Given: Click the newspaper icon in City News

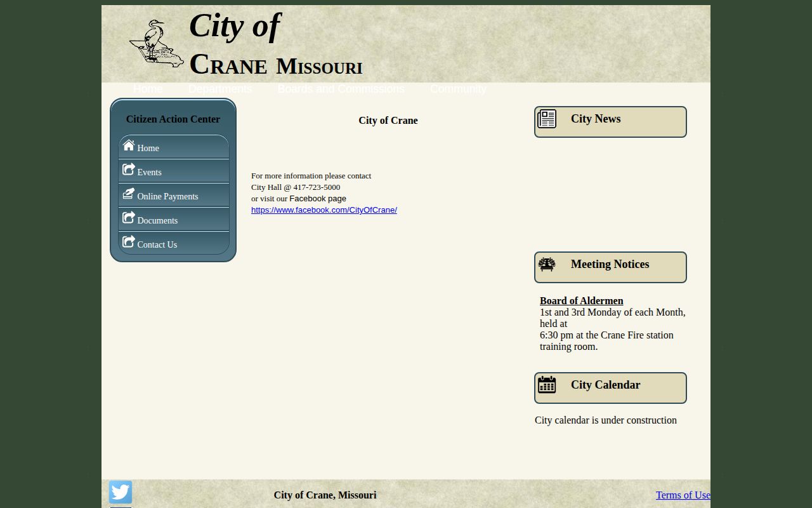Looking at the screenshot, I should coord(547,119).
